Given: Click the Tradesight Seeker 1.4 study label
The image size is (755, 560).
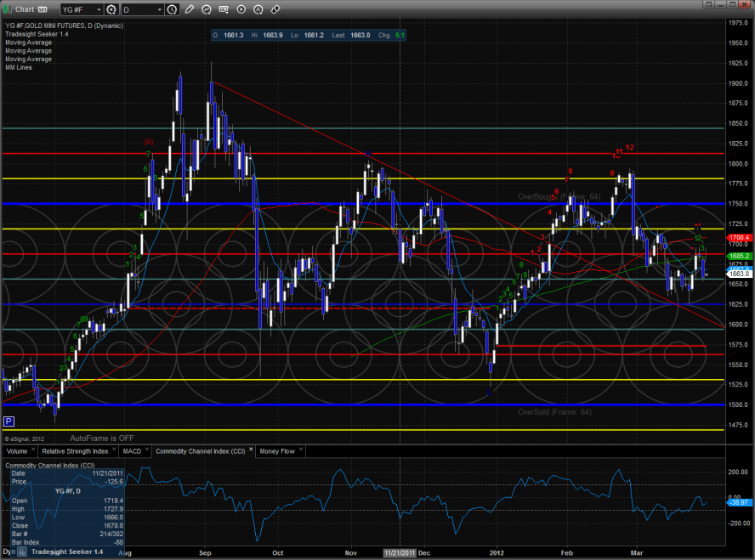Looking at the screenshot, I should [37, 35].
